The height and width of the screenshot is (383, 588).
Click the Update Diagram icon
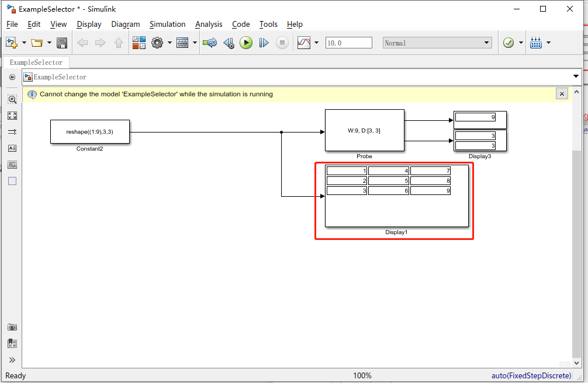click(210, 43)
